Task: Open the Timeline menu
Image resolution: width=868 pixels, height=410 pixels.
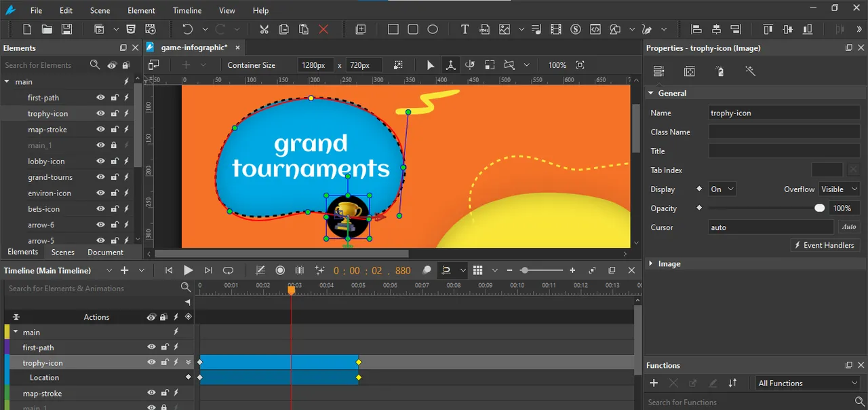Action: pyautogui.click(x=186, y=10)
